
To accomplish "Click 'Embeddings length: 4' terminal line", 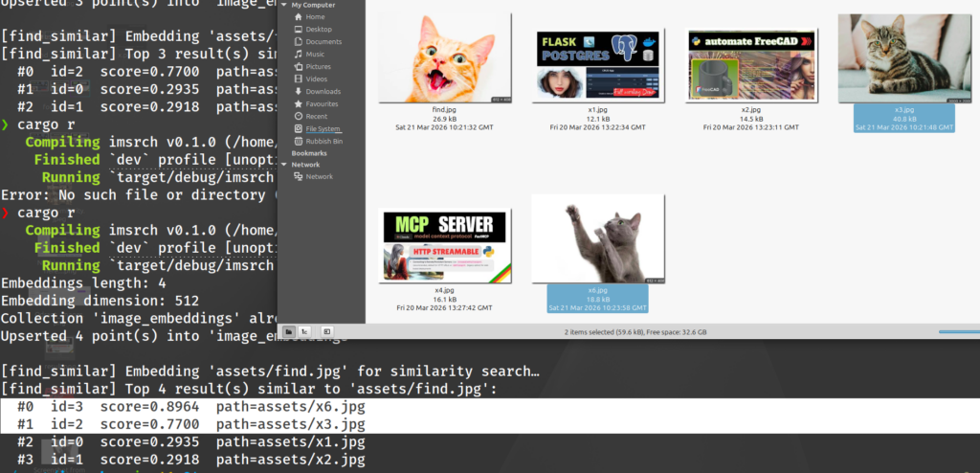I will click(x=83, y=283).
